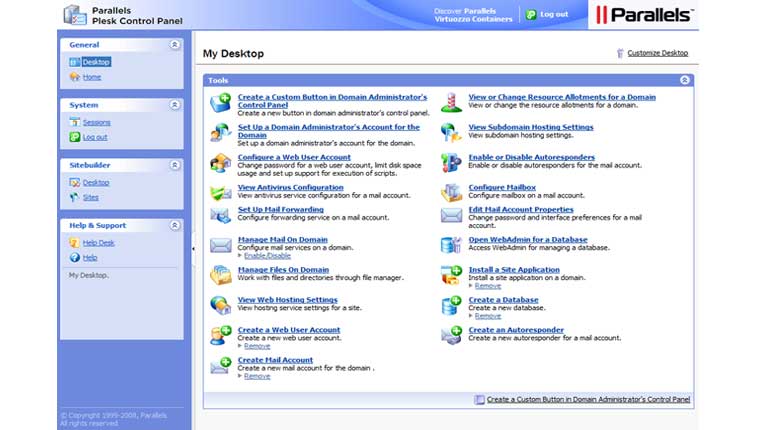The width and height of the screenshot is (780, 430).
Task: Click the green Log out icon in sidebar
Action: [x=75, y=137]
